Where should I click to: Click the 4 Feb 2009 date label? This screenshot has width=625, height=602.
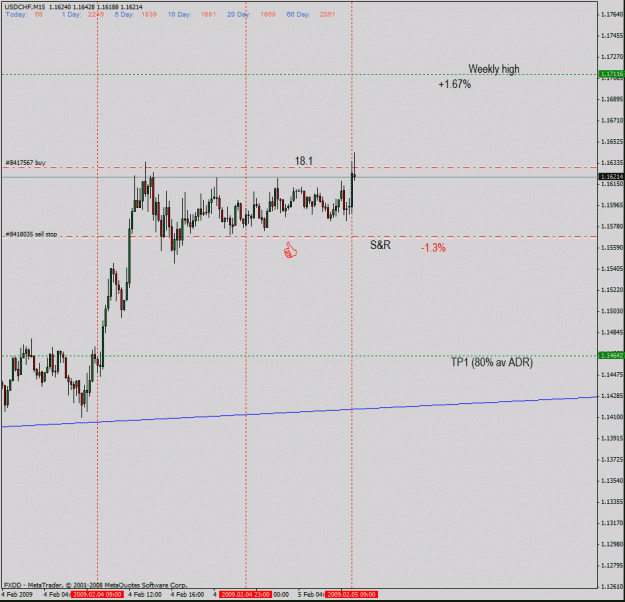(x=17, y=594)
